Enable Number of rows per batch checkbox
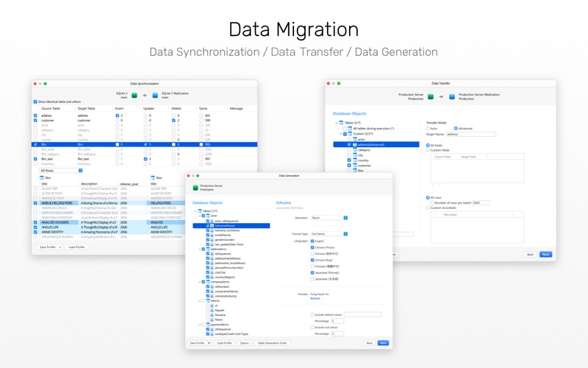Screen dimensions: 588x368 pyautogui.click(x=432, y=203)
